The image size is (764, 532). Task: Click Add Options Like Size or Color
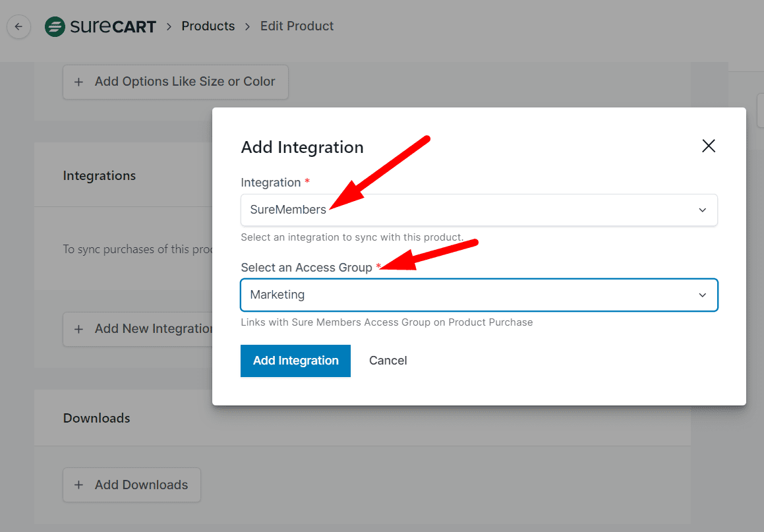pyautogui.click(x=175, y=82)
